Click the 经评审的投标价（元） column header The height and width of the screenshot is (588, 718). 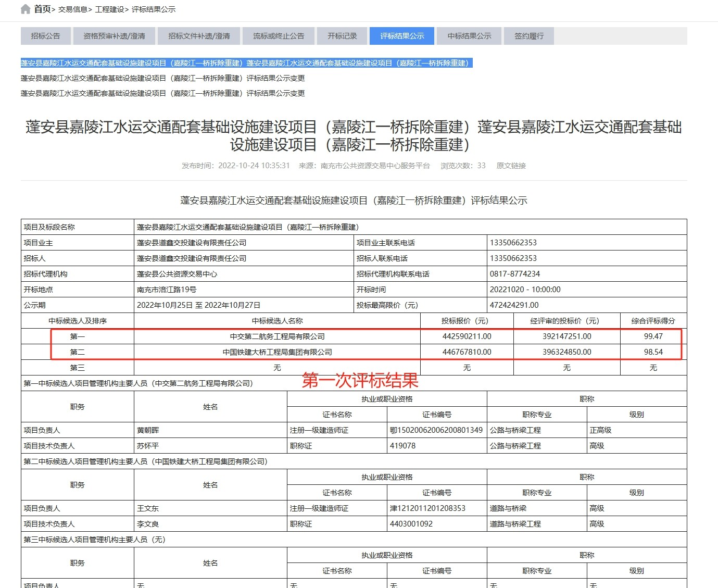click(566, 321)
